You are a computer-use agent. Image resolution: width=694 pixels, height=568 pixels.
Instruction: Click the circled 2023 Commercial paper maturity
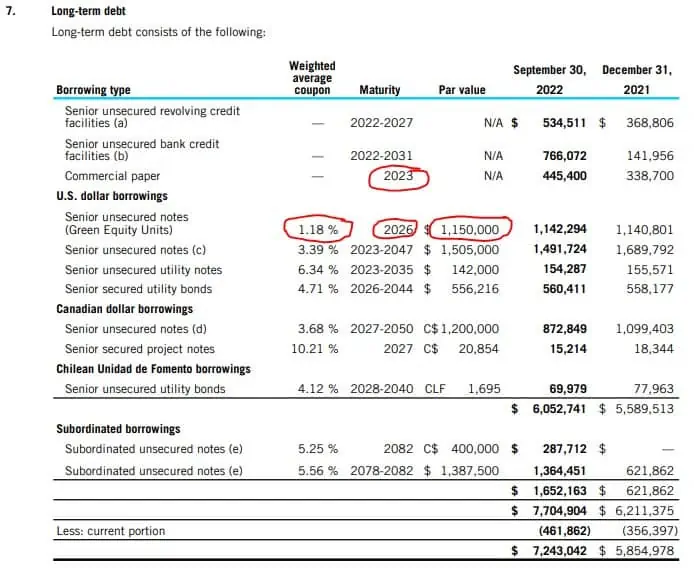[x=397, y=177]
